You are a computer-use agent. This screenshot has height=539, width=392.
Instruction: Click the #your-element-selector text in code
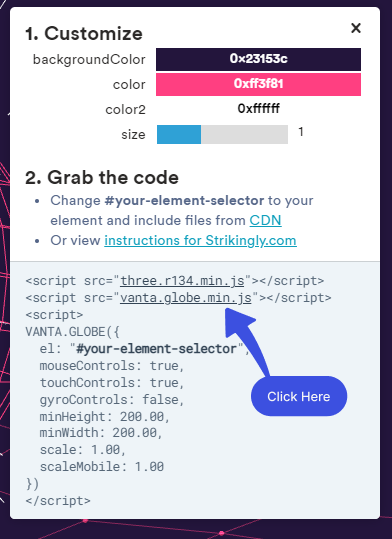coord(157,349)
